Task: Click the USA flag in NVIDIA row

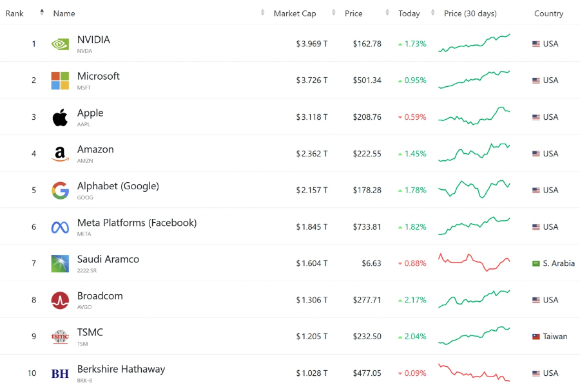Action: [x=536, y=44]
